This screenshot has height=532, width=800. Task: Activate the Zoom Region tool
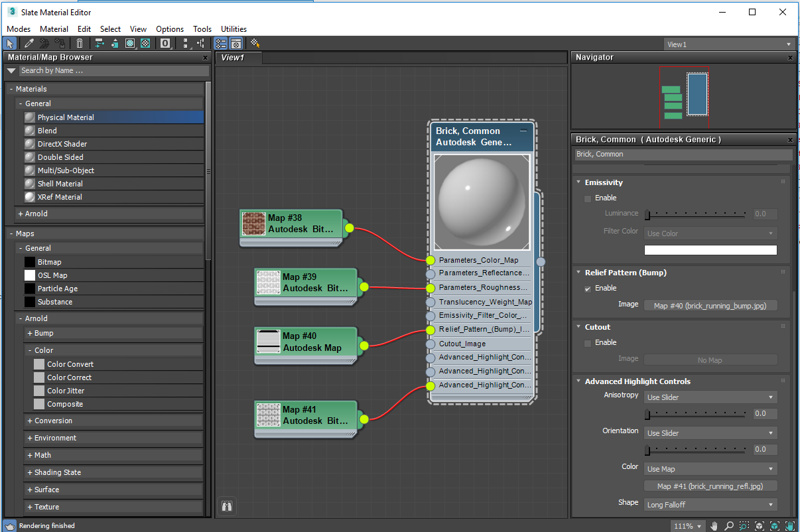[744, 526]
